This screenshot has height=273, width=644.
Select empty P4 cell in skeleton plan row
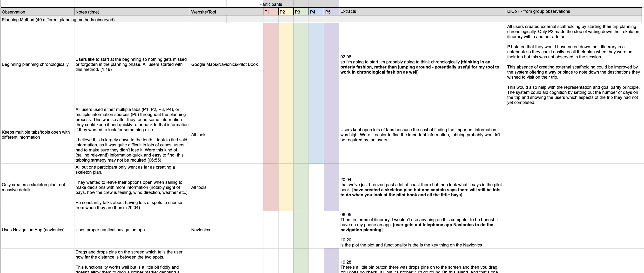click(x=316, y=187)
